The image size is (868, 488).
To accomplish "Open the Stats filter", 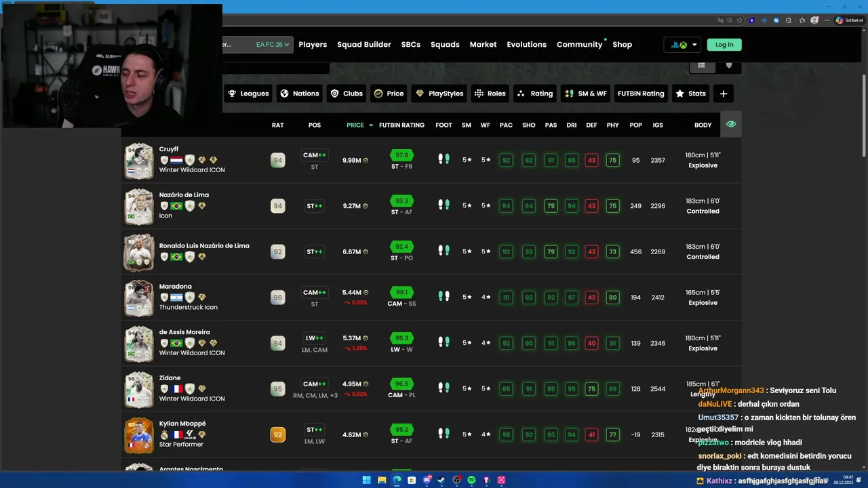I will (x=690, y=94).
